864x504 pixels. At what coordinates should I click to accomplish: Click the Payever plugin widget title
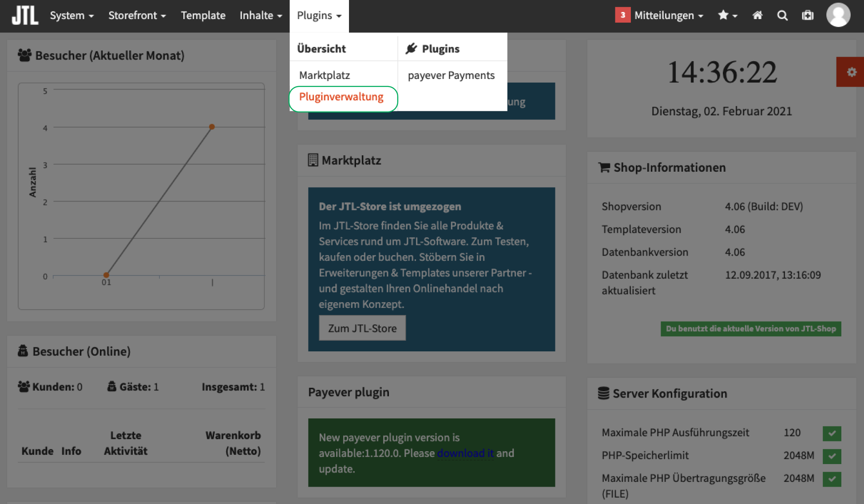coord(349,392)
